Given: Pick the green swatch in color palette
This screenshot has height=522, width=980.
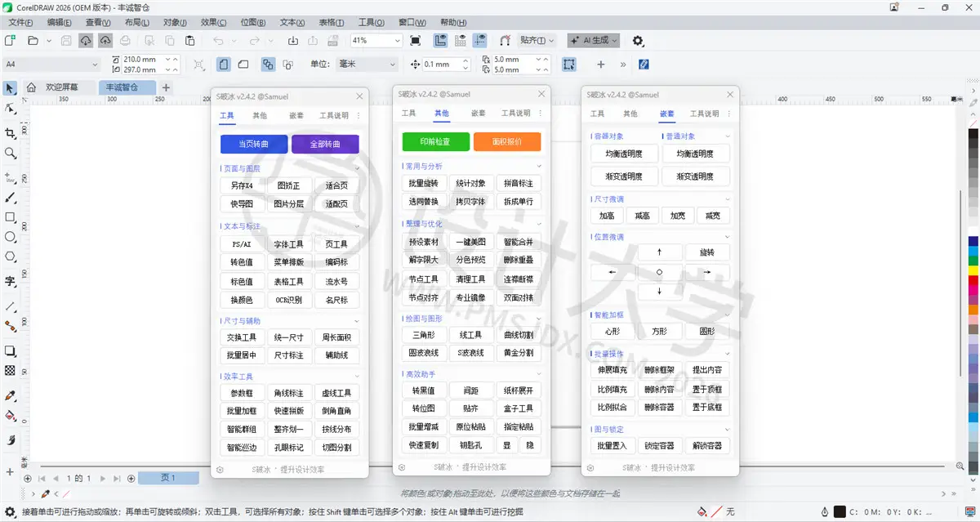Looking at the screenshot, I should tap(973, 260).
